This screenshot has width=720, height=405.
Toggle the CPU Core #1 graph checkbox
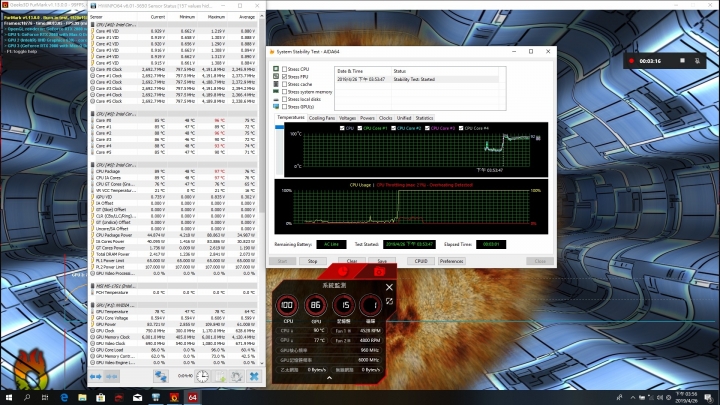point(360,128)
